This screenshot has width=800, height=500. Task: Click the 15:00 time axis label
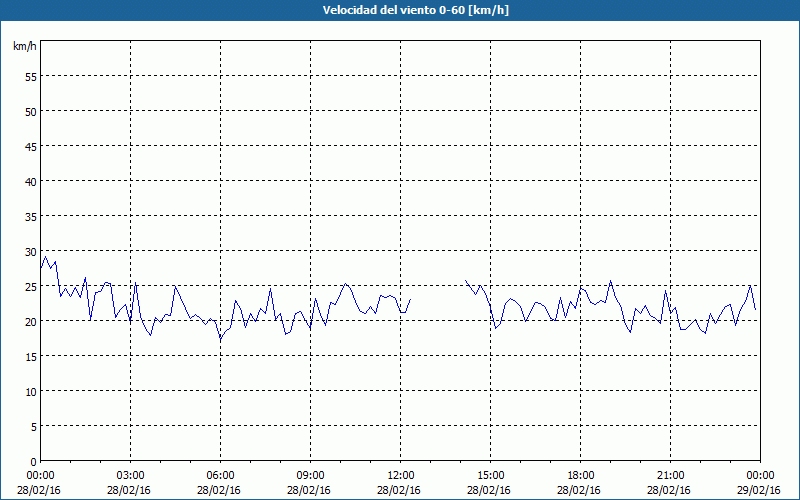[491, 476]
